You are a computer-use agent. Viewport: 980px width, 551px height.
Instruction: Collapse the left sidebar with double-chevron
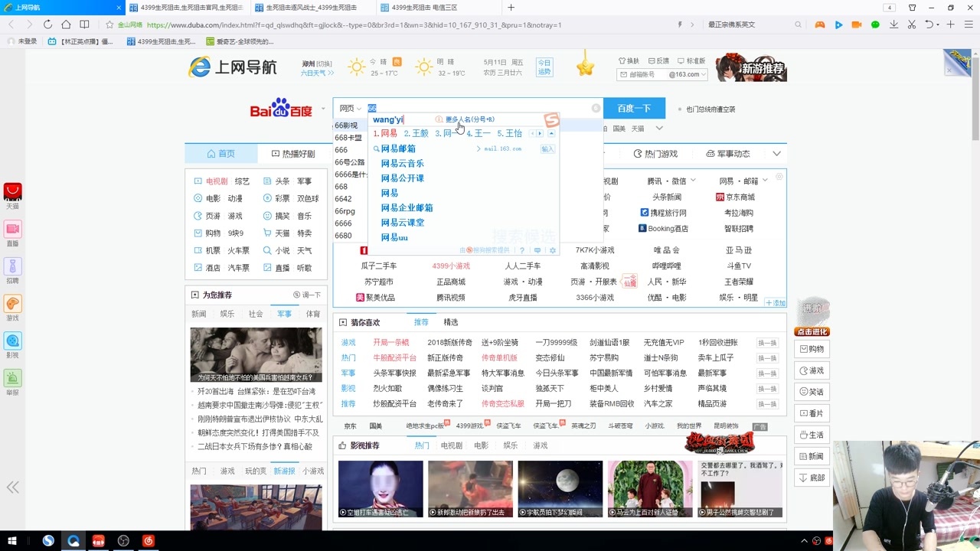[13, 487]
